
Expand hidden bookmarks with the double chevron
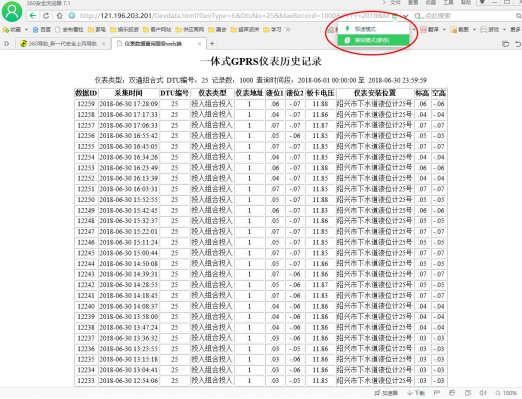(x=288, y=30)
